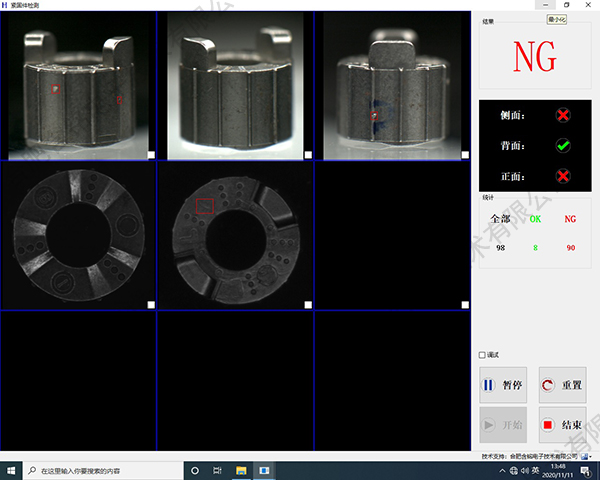
Task: Toggle checkbox on the first side-view image
Action: (150, 154)
